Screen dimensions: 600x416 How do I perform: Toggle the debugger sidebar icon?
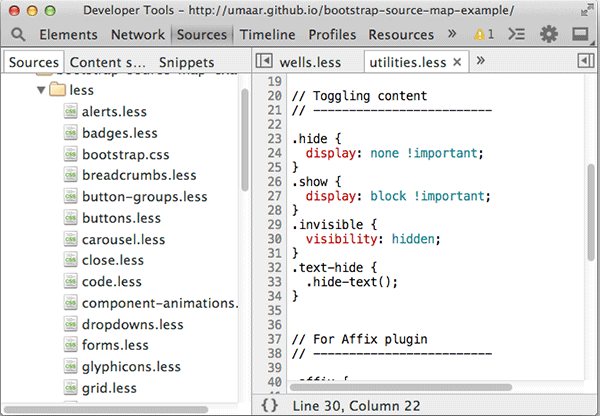(585, 61)
